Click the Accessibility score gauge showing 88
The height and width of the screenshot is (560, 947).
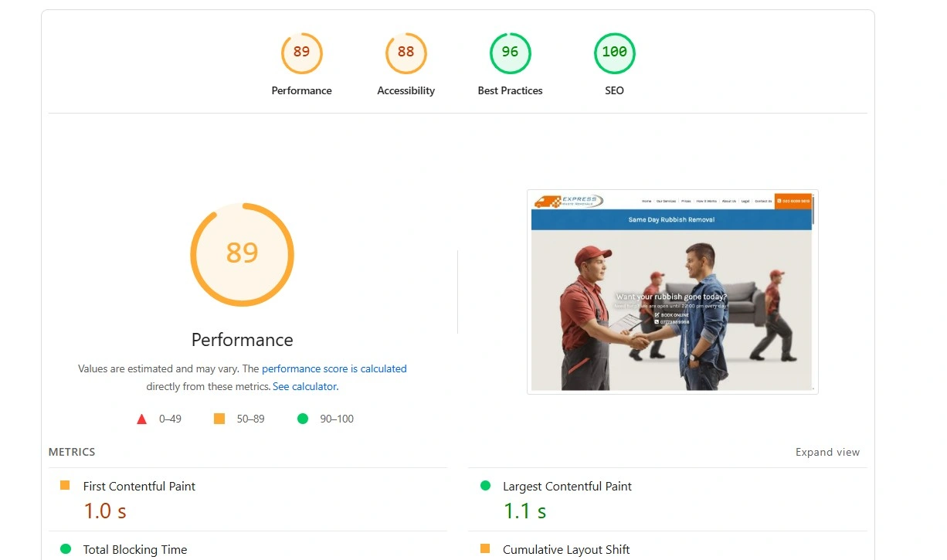406,53
